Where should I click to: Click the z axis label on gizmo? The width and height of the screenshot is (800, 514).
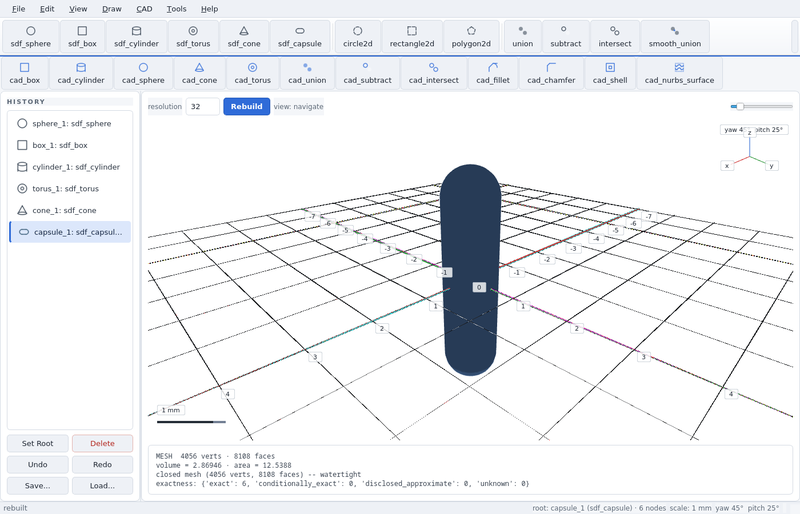tap(749, 133)
